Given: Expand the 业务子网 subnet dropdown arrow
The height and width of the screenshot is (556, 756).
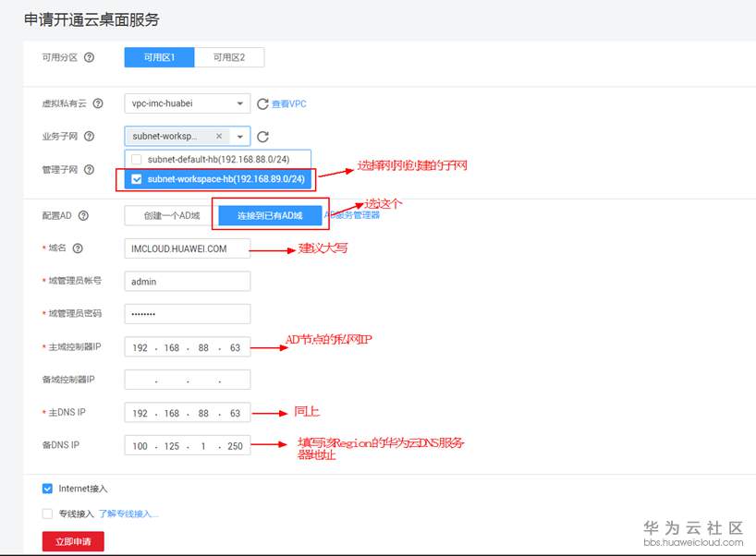Looking at the screenshot, I should [239, 137].
